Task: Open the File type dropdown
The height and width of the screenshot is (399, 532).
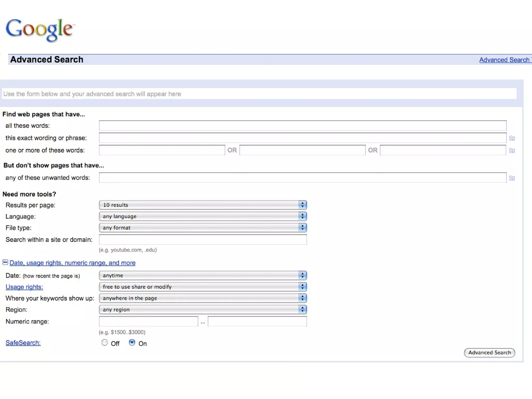Action: [203, 228]
